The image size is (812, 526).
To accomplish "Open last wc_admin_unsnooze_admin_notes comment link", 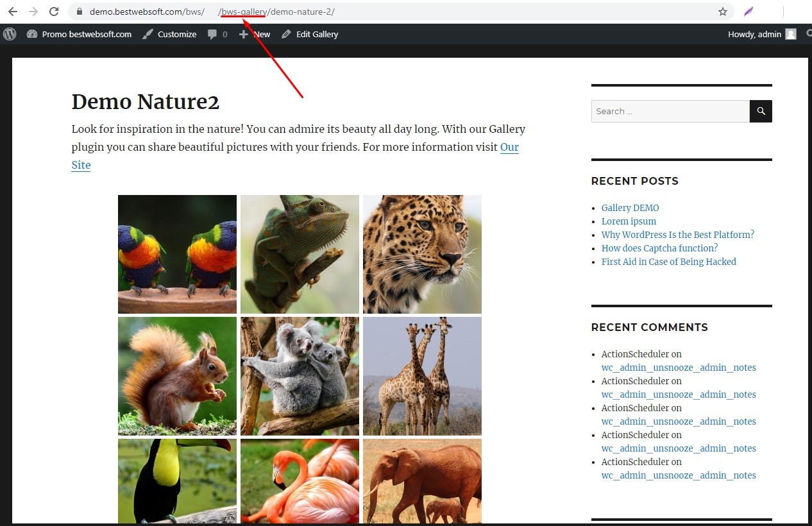I will [x=679, y=475].
